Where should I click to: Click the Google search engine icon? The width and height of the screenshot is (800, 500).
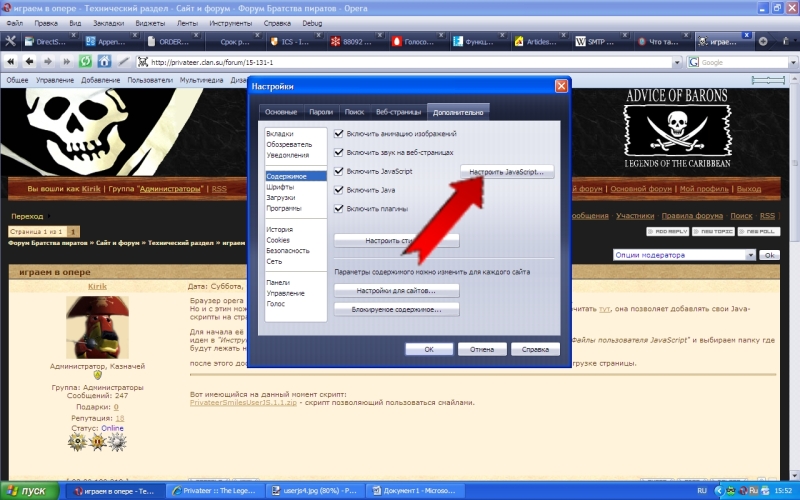693,62
